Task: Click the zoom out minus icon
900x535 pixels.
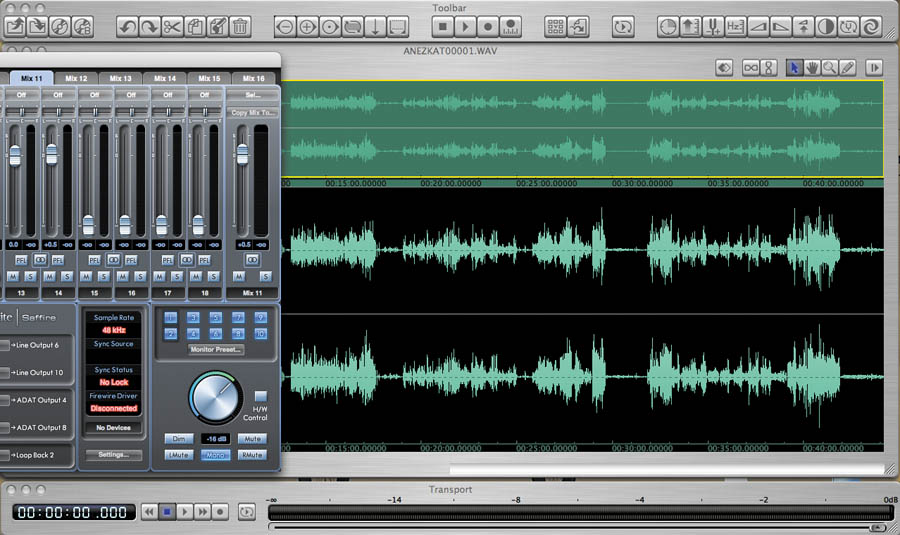Action: (x=285, y=27)
